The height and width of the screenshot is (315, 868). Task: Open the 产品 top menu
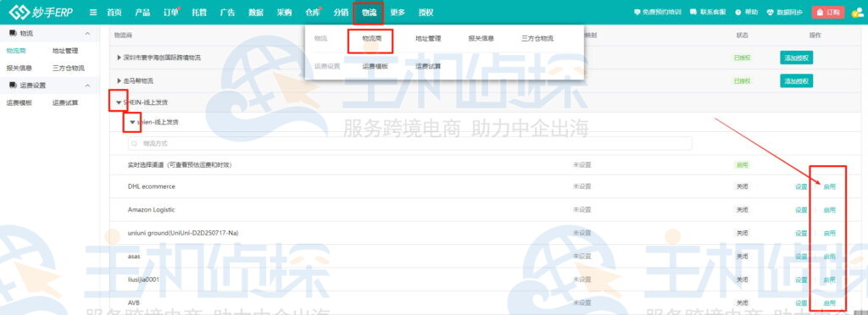(x=142, y=12)
